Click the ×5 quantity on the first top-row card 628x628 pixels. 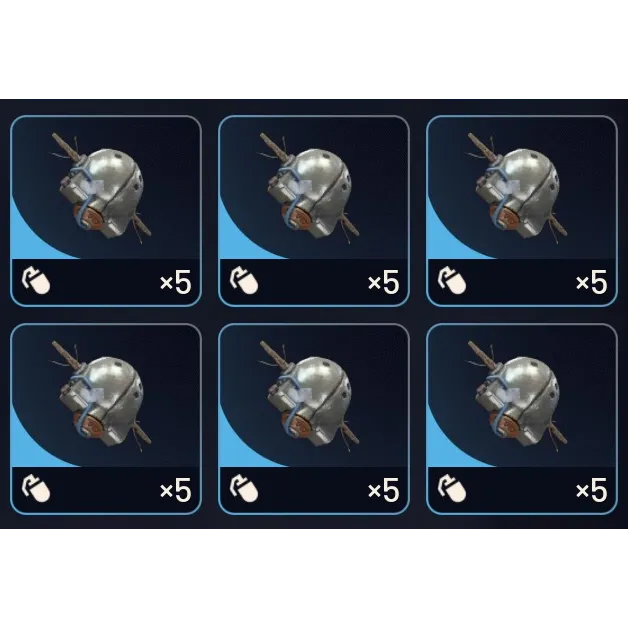pyautogui.click(x=175, y=282)
